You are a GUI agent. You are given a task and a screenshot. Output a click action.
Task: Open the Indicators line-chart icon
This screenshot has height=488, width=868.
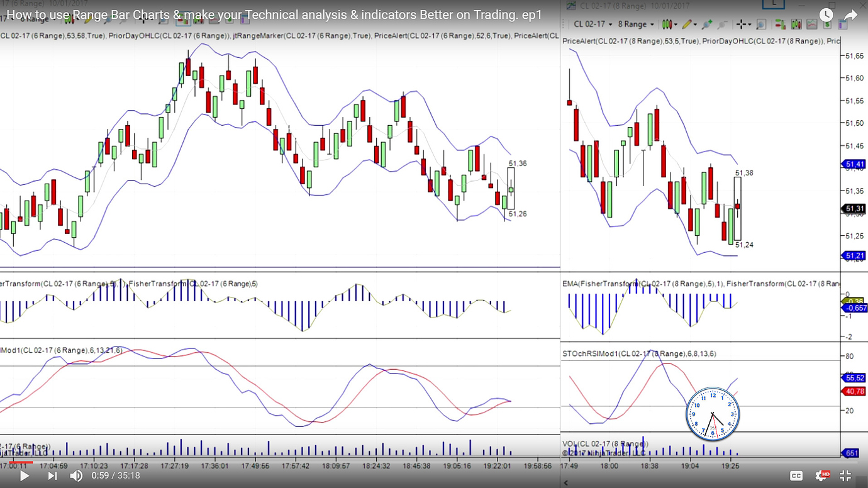(811, 24)
